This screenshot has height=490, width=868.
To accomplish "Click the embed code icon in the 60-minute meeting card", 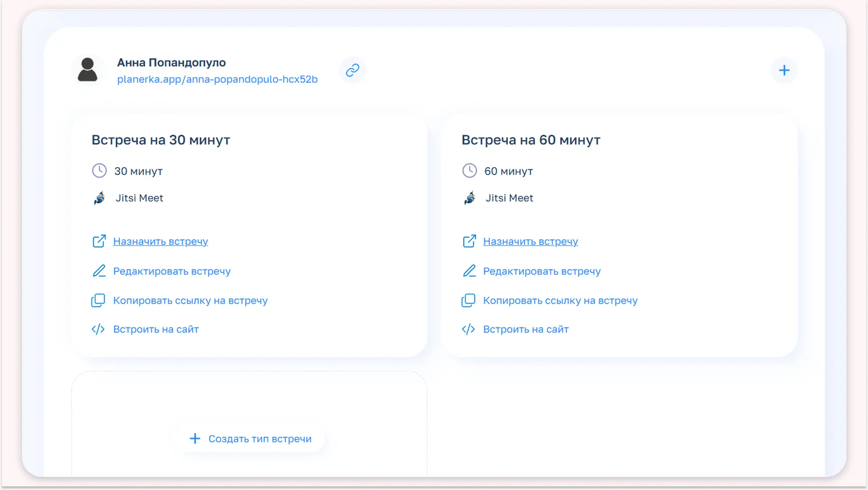I will pyautogui.click(x=468, y=329).
